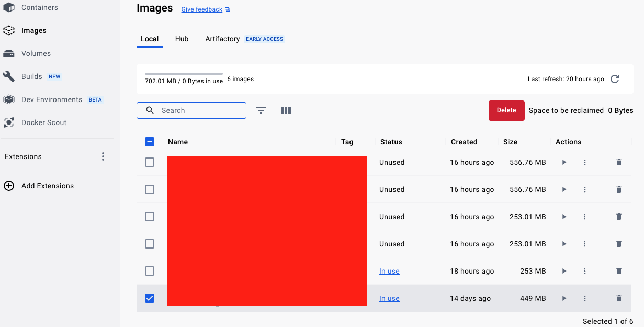The image size is (644, 327).
Task: Switch to the Local tab
Action: click(x=150, y=39)
